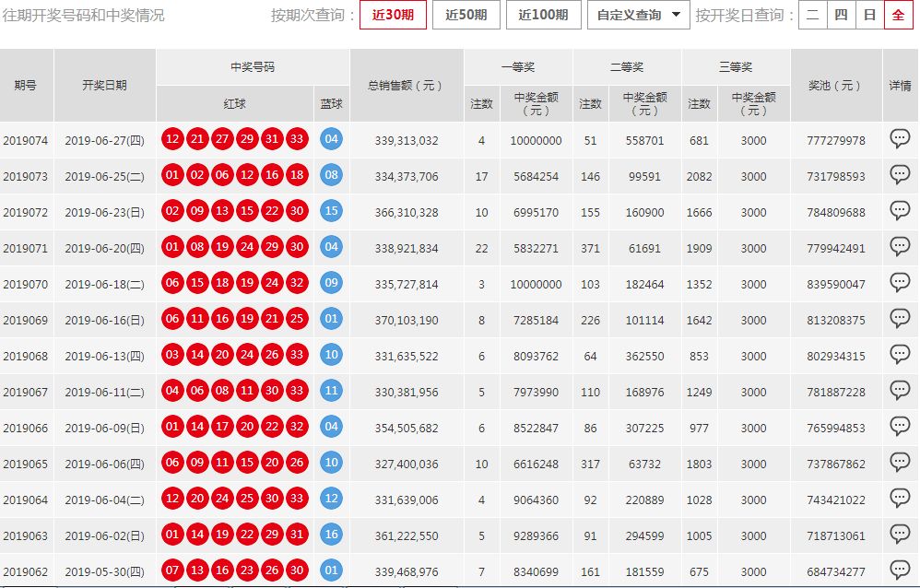Click blue ball 15 in row 2019072
The width and height of the screenshot is (920, 588).
click(332, 211)
